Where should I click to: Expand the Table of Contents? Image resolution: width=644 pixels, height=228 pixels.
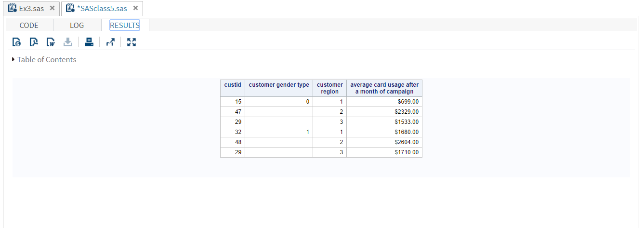click(13, 60)
